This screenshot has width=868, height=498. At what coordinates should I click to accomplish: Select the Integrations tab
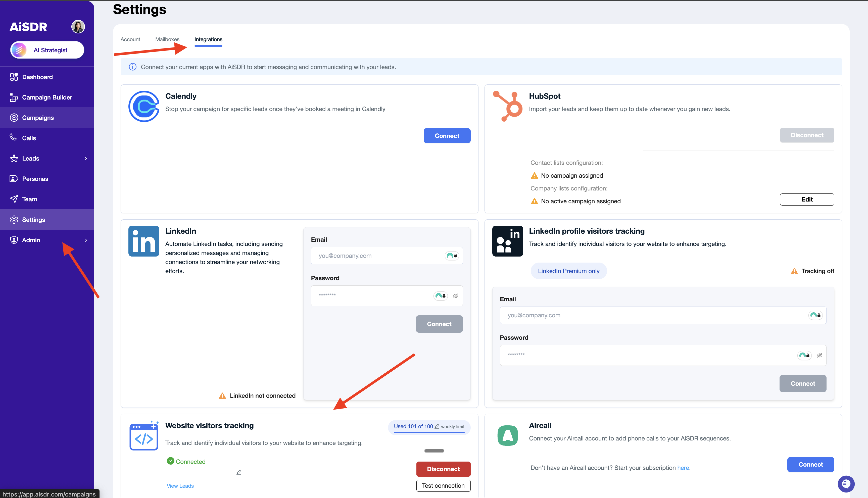coord(208,39)
